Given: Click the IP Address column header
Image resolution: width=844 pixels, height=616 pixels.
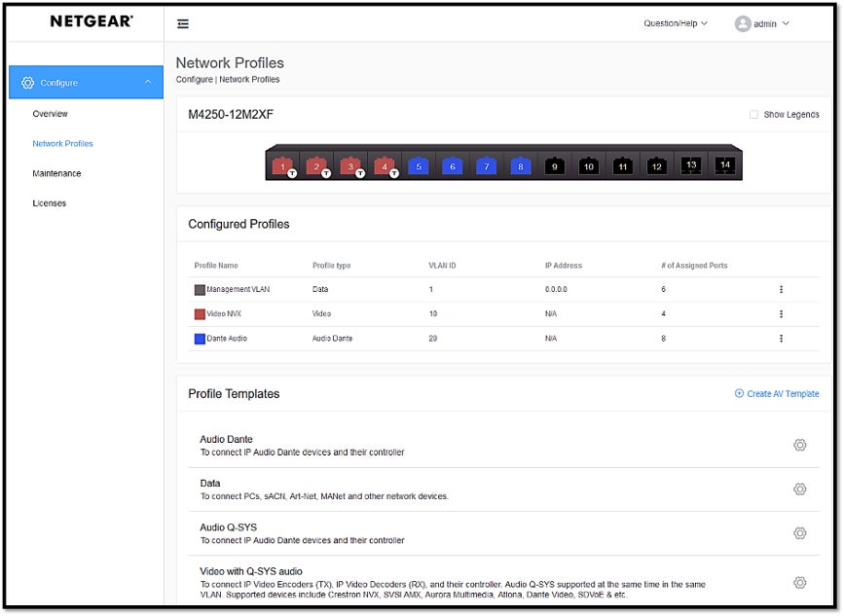Looking at the screenshot, I should tap(563, 266).
